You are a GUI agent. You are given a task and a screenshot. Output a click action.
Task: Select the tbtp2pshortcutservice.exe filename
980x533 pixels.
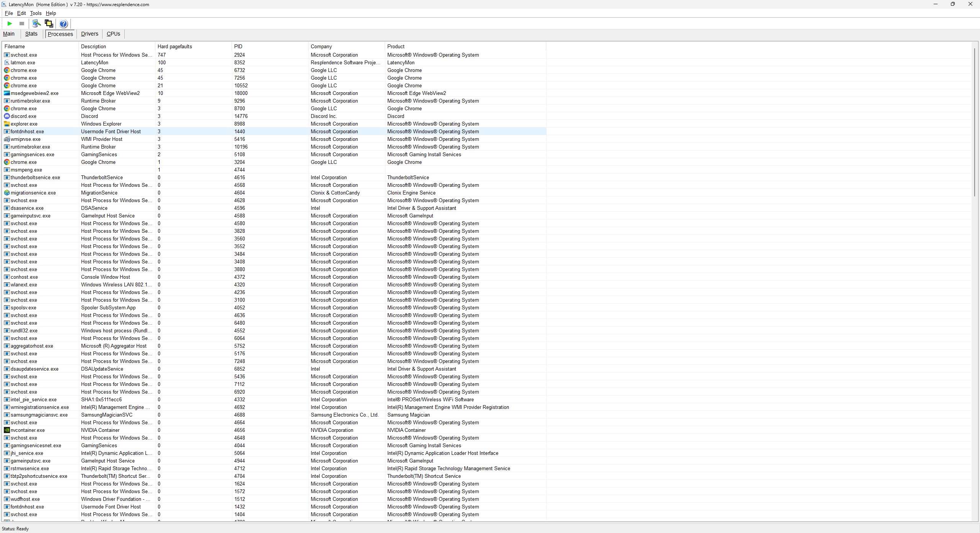click(x=39, y=476)
